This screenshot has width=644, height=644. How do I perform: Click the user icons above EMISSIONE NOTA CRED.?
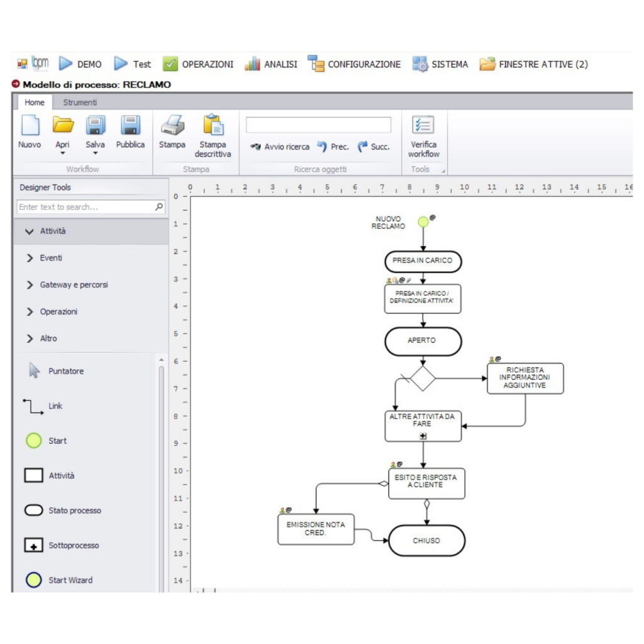286,510
